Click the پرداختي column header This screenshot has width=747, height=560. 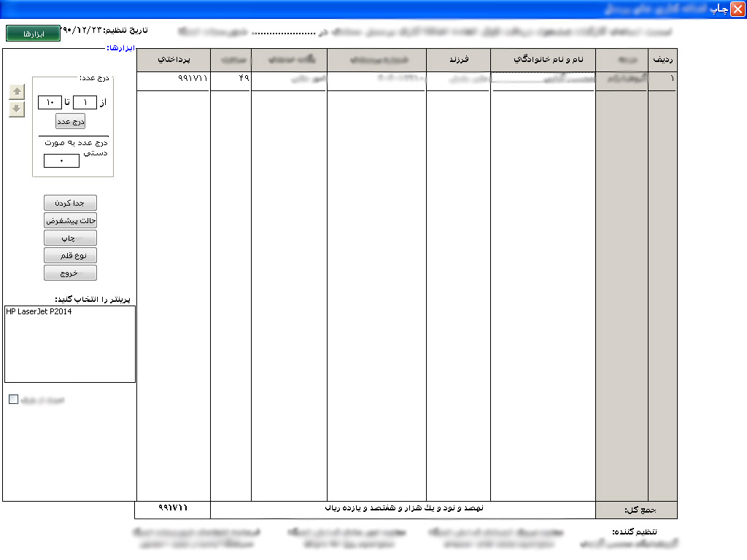[173, 59]
